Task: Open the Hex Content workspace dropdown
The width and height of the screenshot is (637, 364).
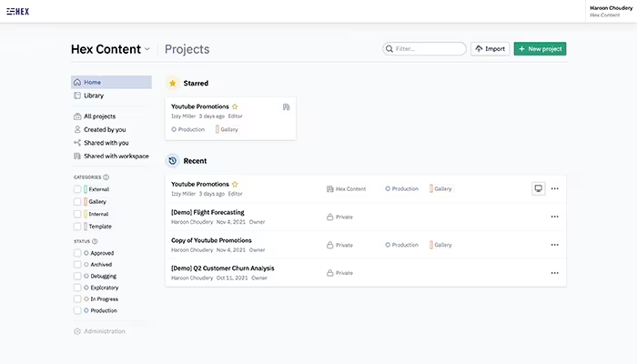Action: [110, 49]
